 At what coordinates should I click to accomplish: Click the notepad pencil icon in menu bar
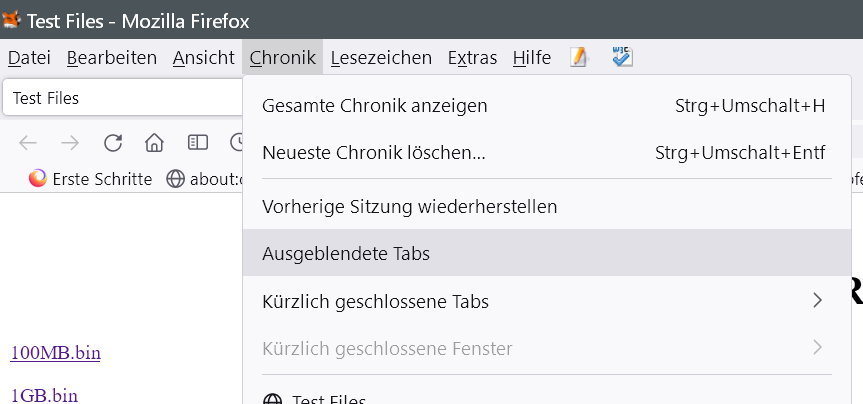(579, 58)
